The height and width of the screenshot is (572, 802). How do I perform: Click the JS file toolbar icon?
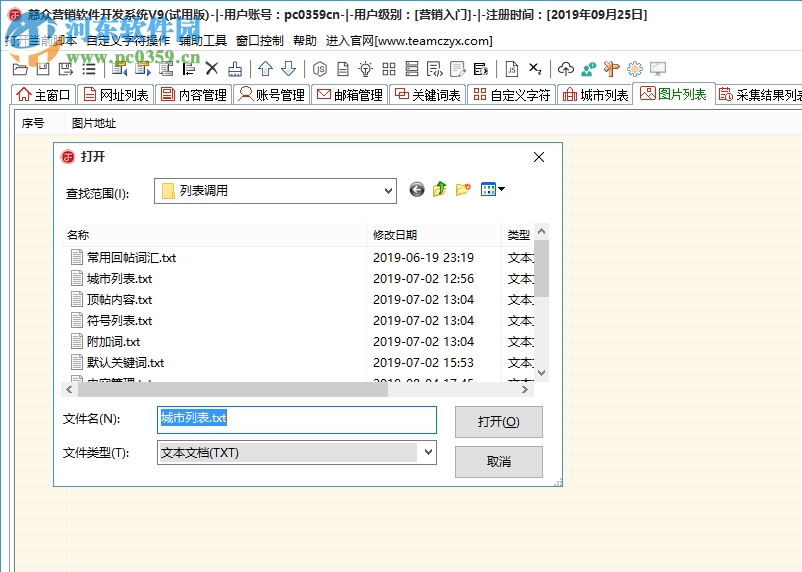click(511, 69)
